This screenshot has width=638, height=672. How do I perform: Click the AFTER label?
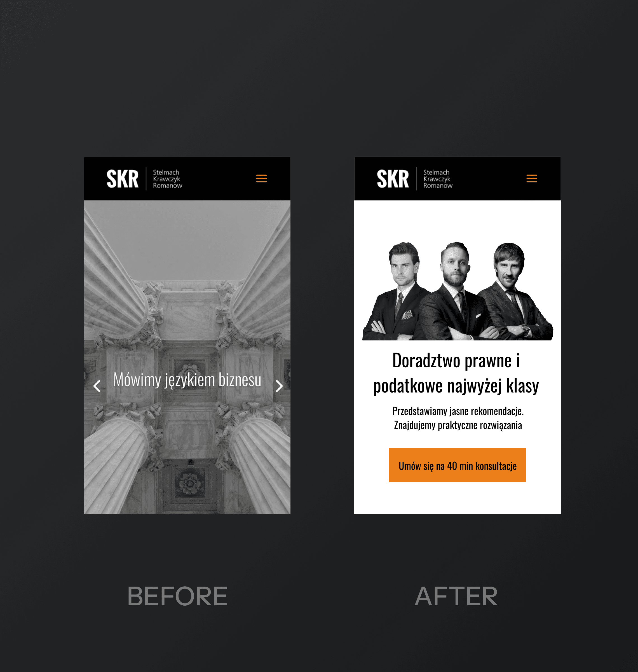click(456, 596)
